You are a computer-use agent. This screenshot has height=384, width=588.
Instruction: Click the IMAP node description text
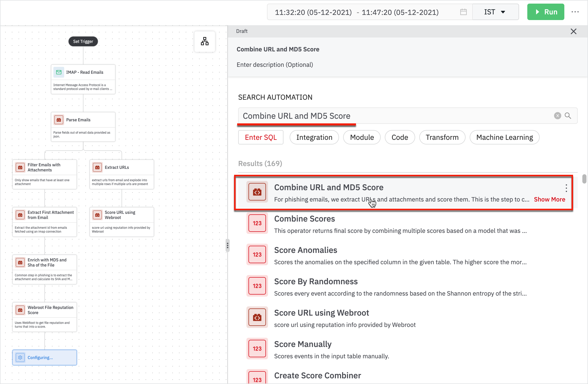(x=83, y=87)
